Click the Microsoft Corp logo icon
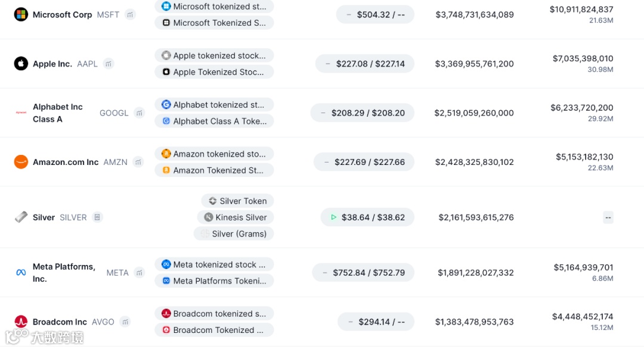This screenshot has height=349, width=644. [x=21, y=14]
